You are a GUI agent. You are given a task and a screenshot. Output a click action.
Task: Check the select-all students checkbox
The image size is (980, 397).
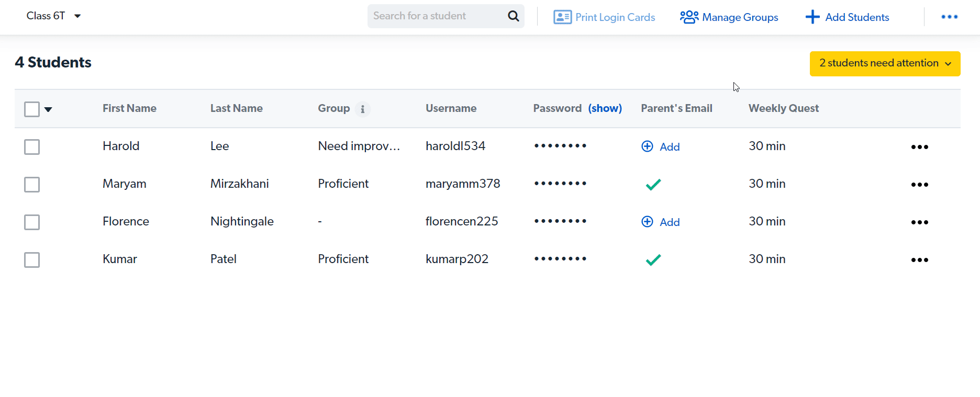[32, 109]
